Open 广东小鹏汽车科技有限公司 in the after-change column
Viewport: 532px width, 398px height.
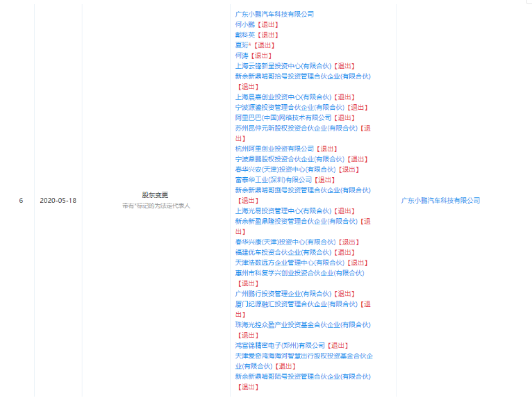pyautogui.click(x=440, y=201)
